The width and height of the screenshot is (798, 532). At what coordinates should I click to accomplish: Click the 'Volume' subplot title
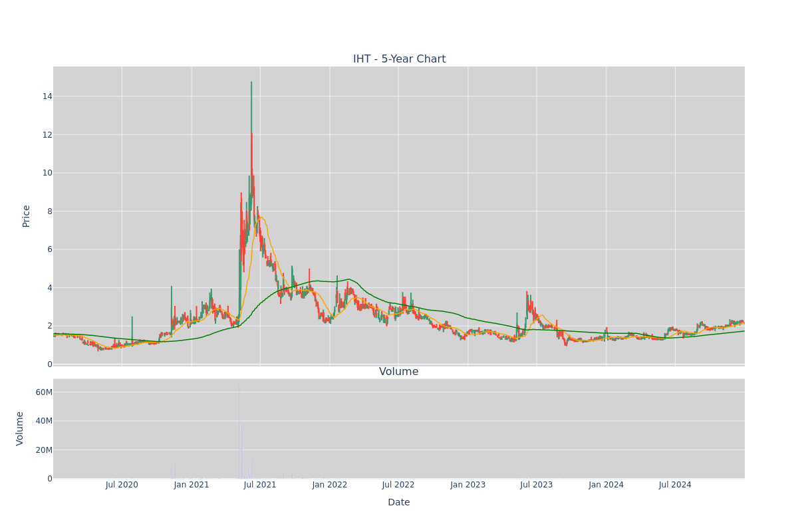click(x=399, y=372)
